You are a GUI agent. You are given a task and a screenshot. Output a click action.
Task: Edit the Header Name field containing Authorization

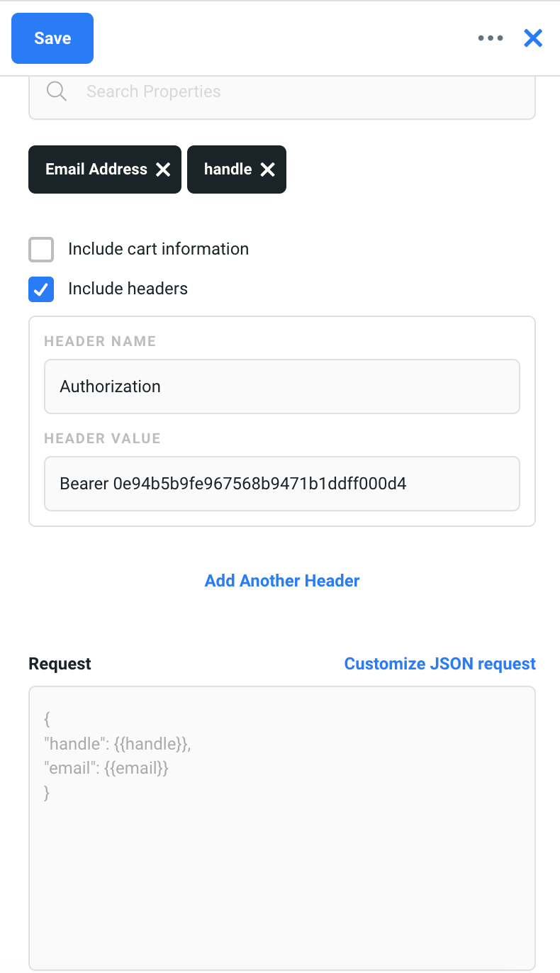281,387
